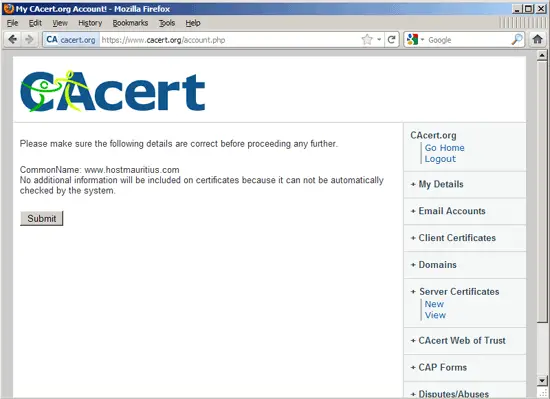Click the New server certificate link
The width and height of the screenshot is (550, 399).
(x=434, y=304)
